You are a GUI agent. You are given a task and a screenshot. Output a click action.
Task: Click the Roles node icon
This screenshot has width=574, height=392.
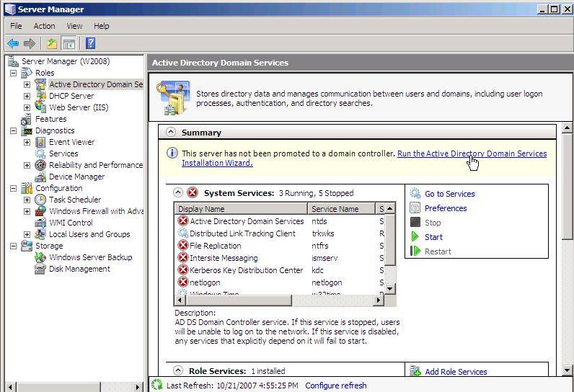27,73
